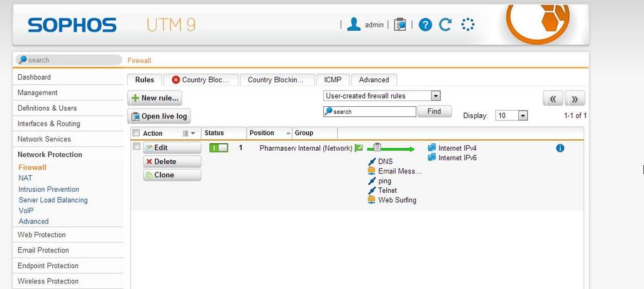Click the magnifier icon in sidebar search
Screen dimensions: 644x289
(x=23, y=60)
